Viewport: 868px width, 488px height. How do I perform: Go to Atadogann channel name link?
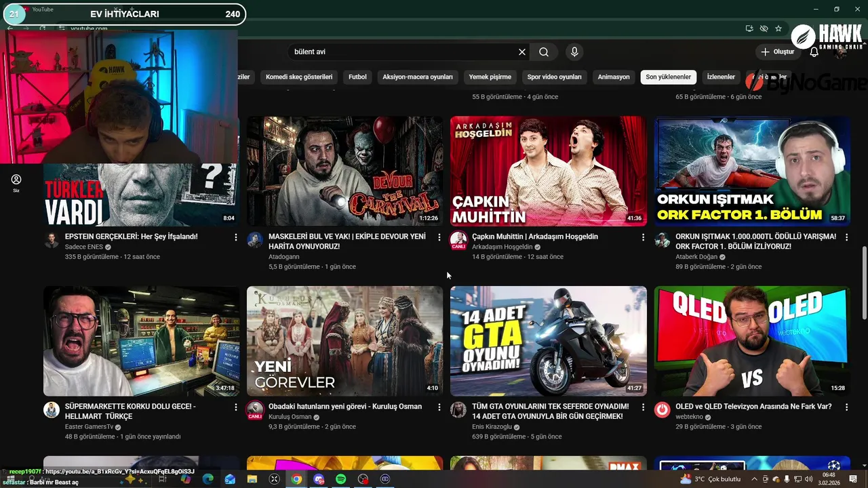coord(283,257)
